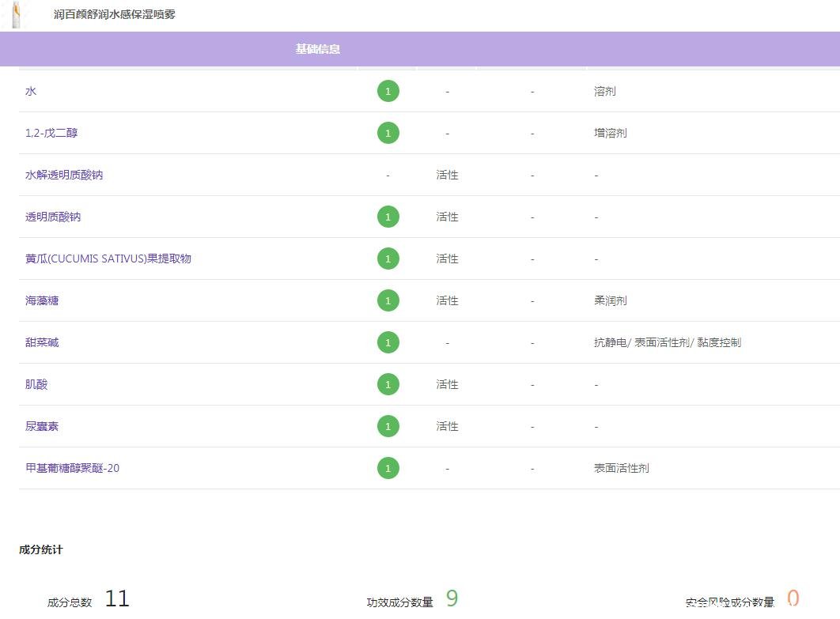
Task: Click the green safety badge for 水
Action: tap(388, 91)
